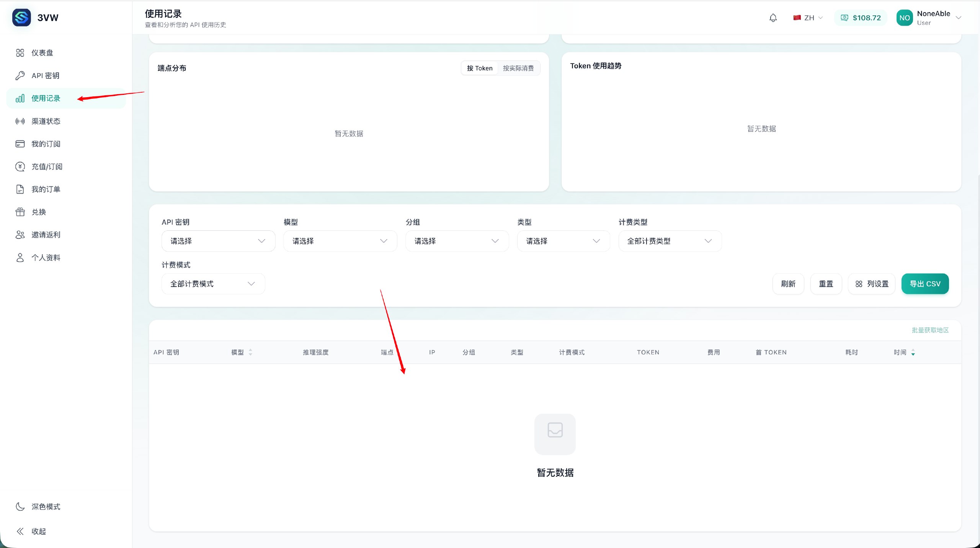Expand the NoneAble user menu chevron
Screen dimensions: 980x548
point(958,18)
